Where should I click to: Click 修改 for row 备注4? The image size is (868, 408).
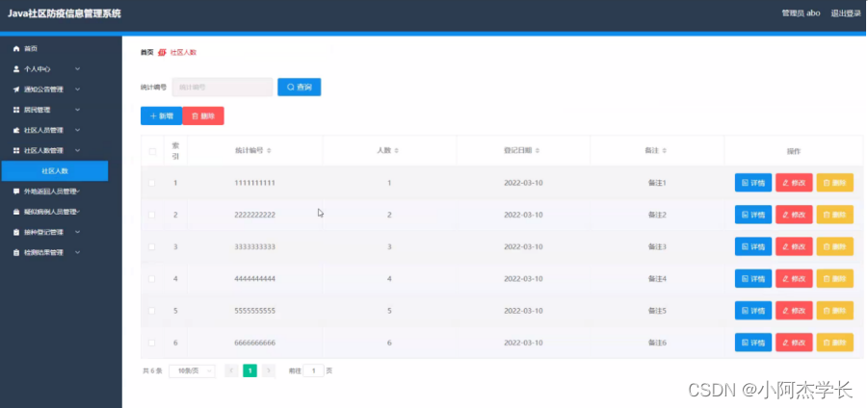coord(794,279)
